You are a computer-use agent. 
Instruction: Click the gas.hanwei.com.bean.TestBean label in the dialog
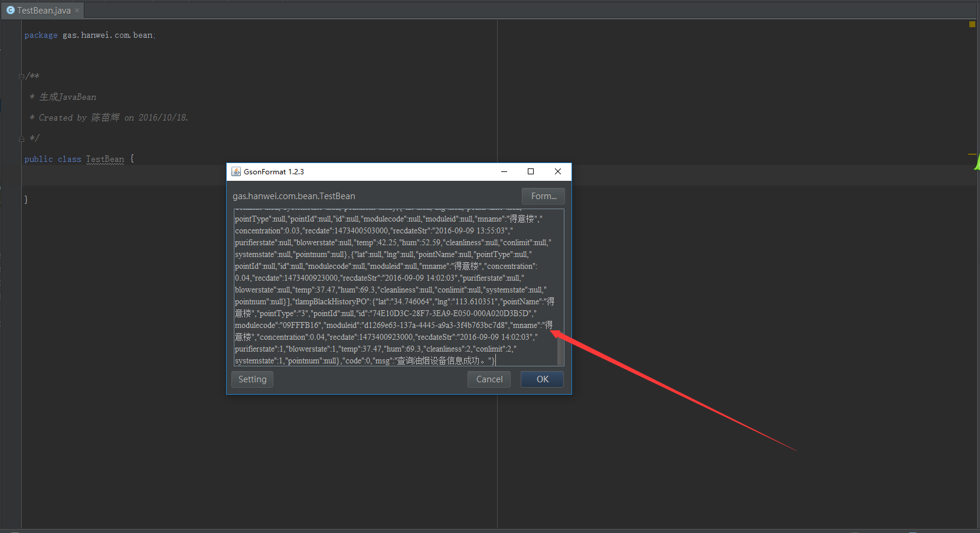tap(294, 196)
